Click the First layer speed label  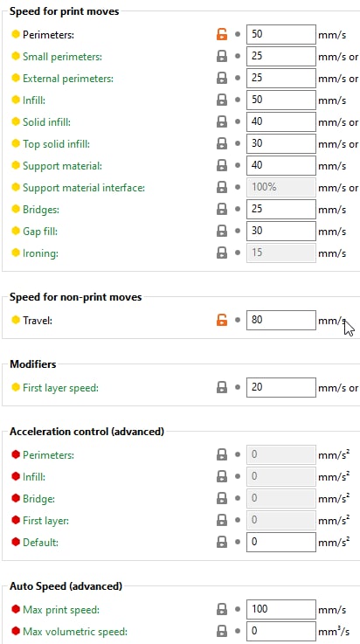click(61, 388)
